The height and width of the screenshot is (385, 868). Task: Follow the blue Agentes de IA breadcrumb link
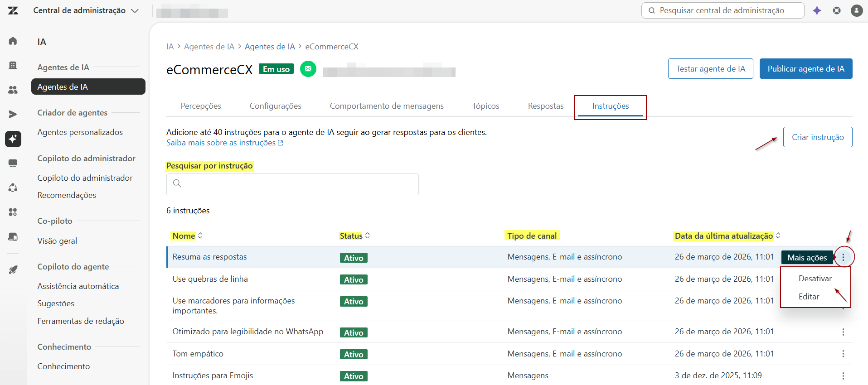click(x=270, y=47)
